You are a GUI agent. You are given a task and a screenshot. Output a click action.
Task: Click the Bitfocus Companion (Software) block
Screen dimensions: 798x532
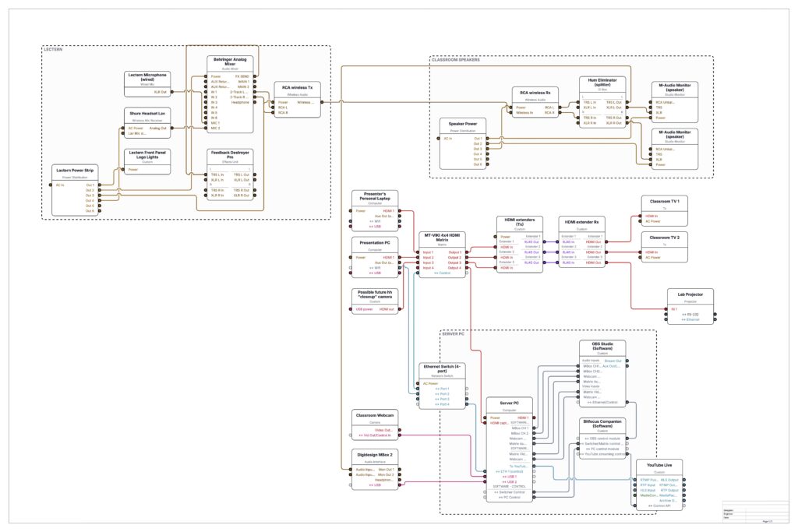(602, 439)
